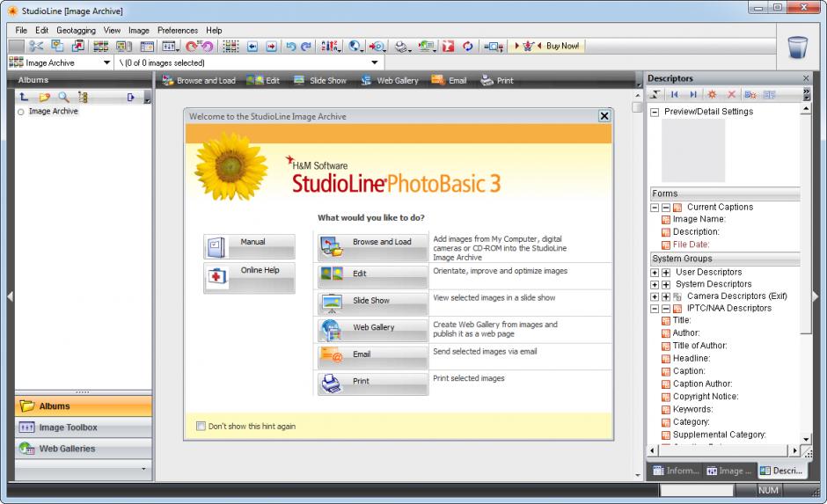Click Web Gallery button in welcome dialog
827x504 pixels.
(x=373, y=329)
